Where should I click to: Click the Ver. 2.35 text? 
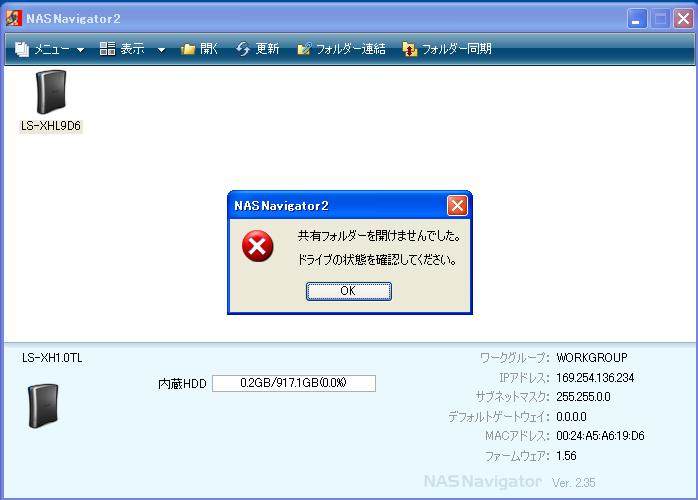click(573, 483)
